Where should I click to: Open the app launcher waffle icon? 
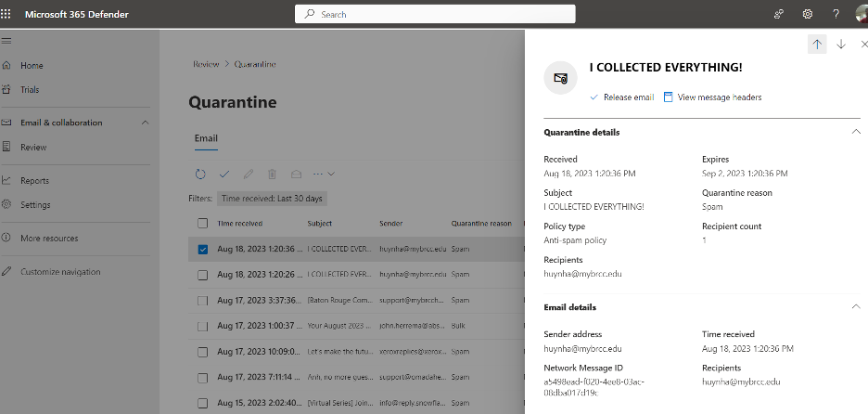coord(7,14)
